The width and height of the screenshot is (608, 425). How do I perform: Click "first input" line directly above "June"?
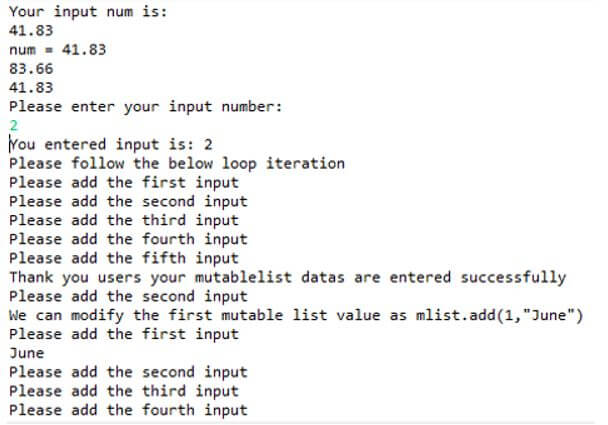(123, 334)
